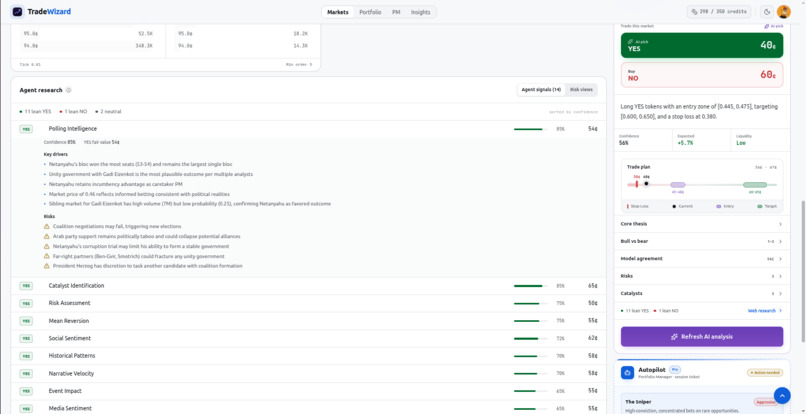Expand the Risk Assessment signal row

pos(308,303)
